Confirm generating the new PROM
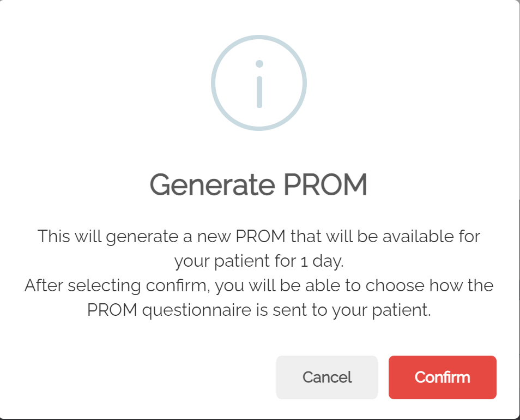 443,377
